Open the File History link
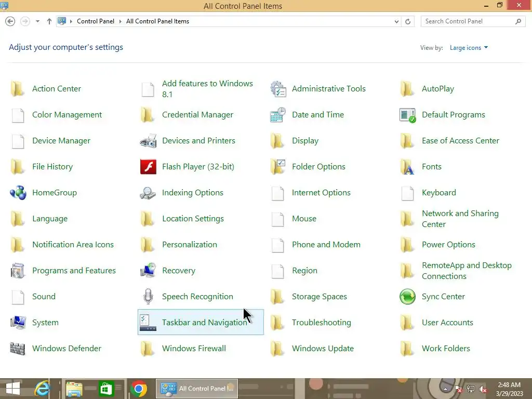This screenshot has height=399, width=532. tap(52, 167)
